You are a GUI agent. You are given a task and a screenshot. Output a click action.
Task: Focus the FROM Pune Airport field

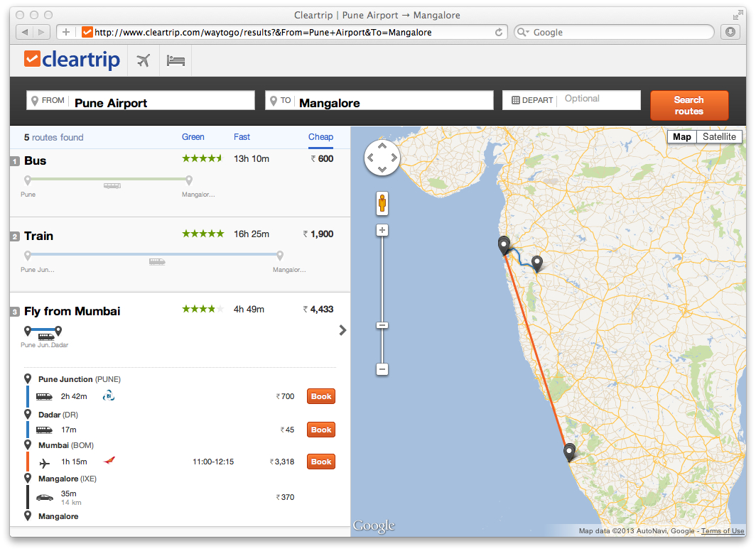click(140, 100)
